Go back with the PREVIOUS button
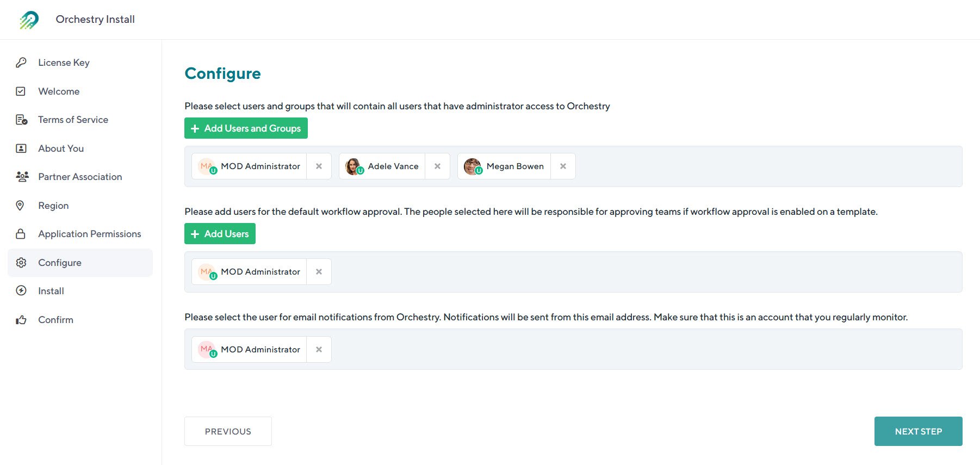 [228, 431]
